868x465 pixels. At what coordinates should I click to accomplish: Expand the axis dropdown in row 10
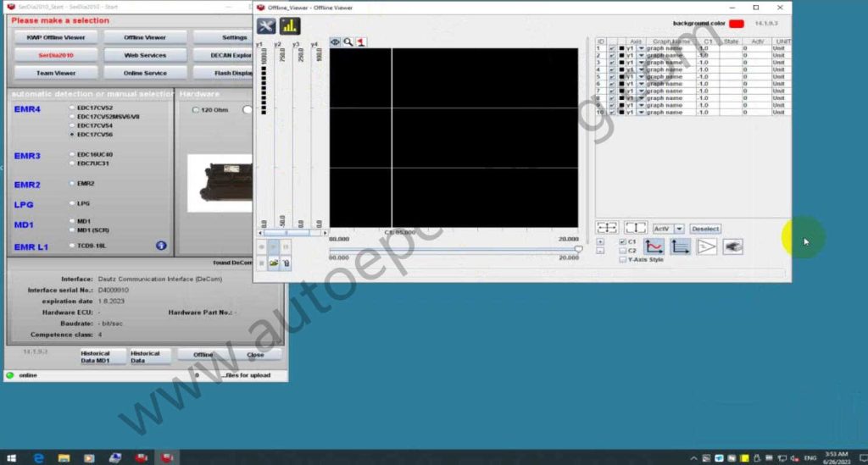click(x=641, y=113)
